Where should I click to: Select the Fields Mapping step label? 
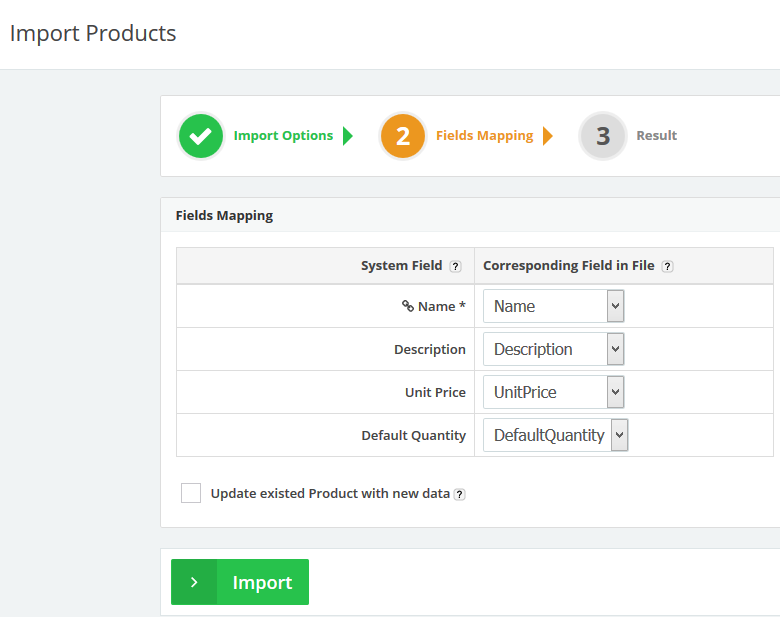tap(484, 136)
